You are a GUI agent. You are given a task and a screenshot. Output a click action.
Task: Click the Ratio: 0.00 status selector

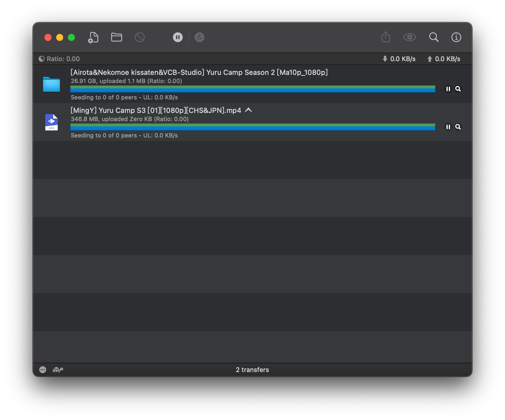click(59, 59)
